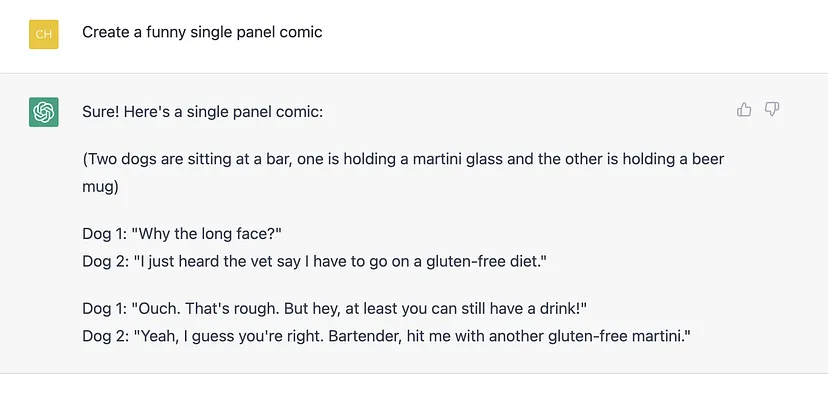This screenshot has height=395, width=828.
Task: Click the prompt text "Create a funny single panel comic"
Action: coord(202,32)
